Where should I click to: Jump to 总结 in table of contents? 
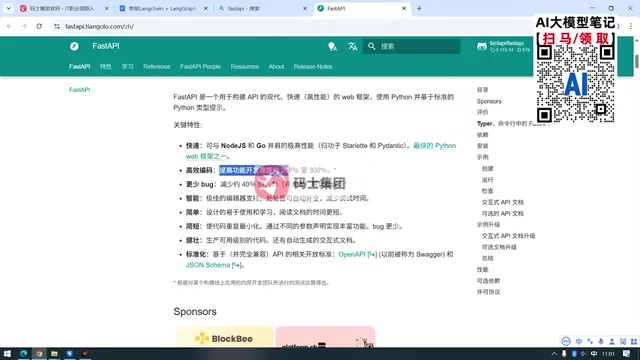click(487, 258)
